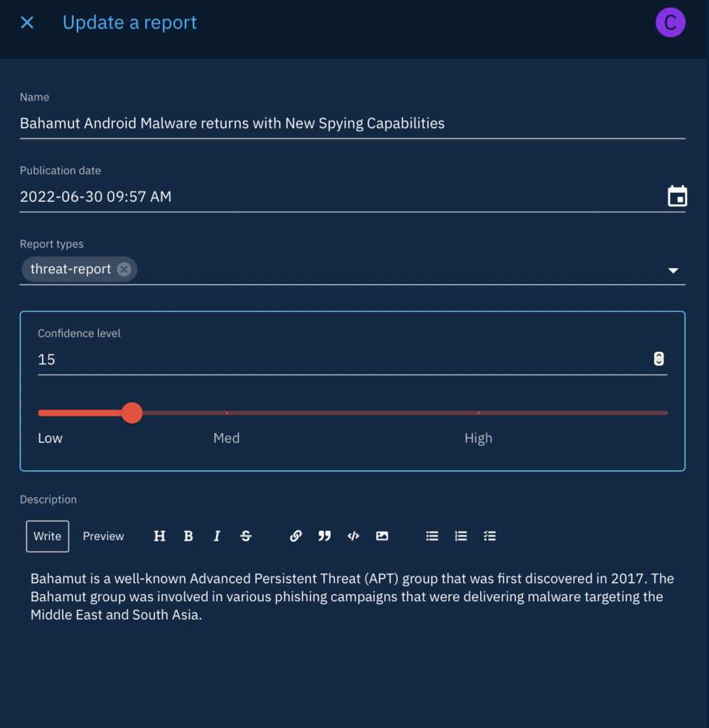Expand the Report types dropdown
Image resolution: width=709 pixels, height=728 pixels.
coord(673,271)
